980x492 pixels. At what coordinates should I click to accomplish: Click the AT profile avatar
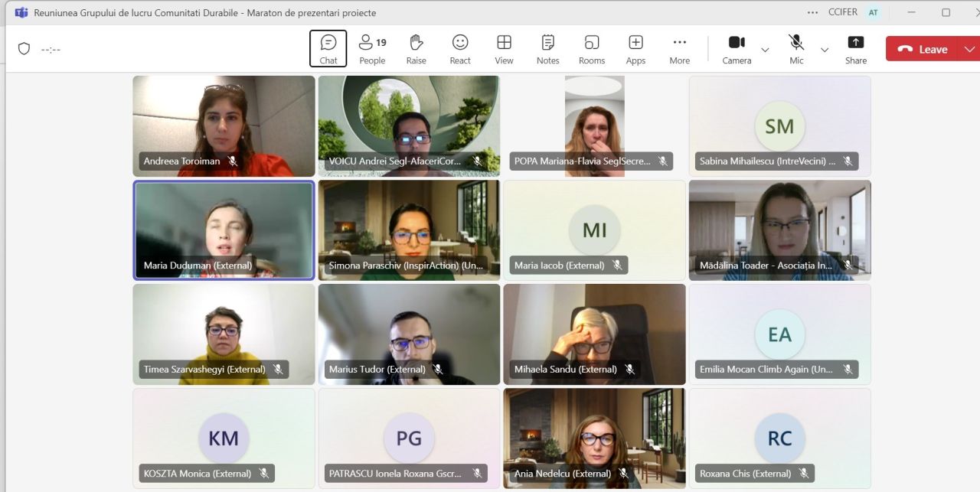tap(873, 12)
